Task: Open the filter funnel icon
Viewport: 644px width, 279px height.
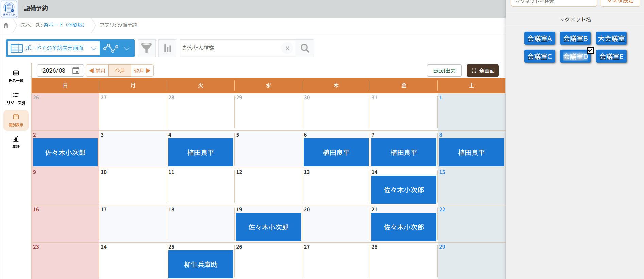Action: 147,48
